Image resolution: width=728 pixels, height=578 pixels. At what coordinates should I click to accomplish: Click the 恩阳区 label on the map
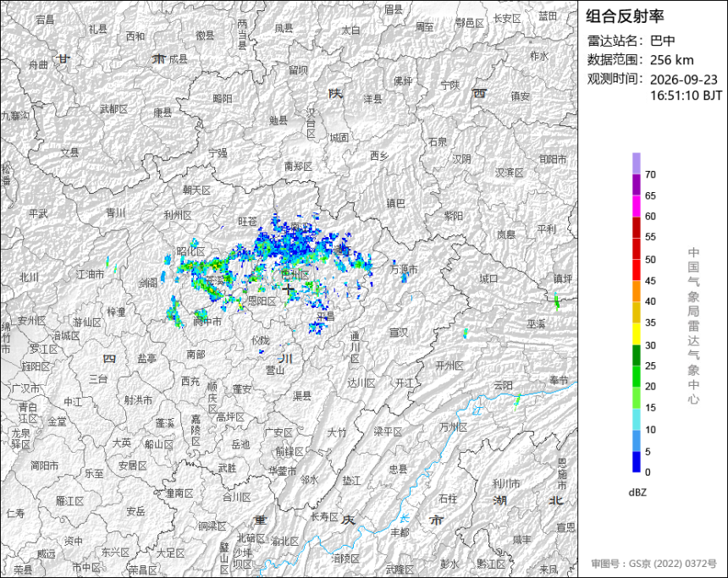click(x=262, y=301)
